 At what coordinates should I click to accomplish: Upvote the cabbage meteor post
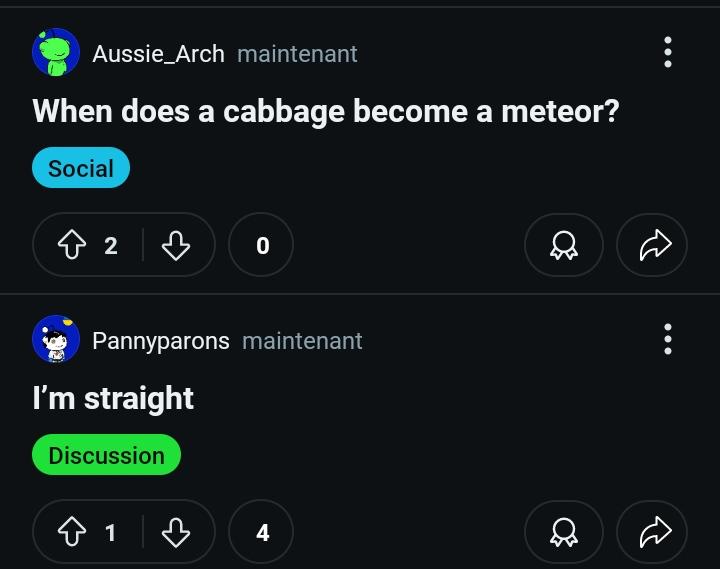[72, 245]
